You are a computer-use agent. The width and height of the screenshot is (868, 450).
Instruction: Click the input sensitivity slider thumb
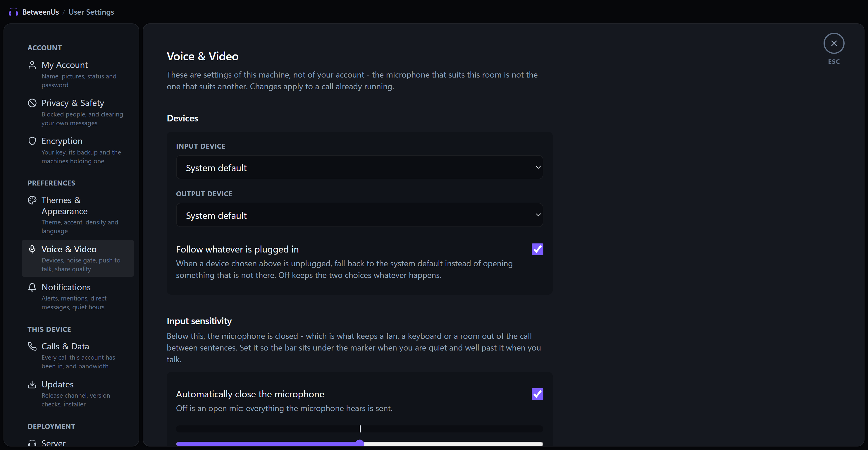[359, 443]
